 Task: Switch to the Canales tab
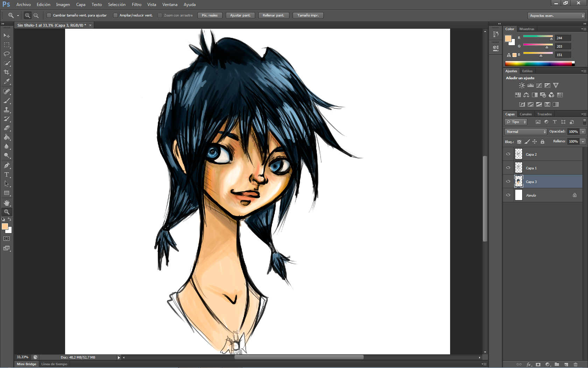click(x=525, y=114)
